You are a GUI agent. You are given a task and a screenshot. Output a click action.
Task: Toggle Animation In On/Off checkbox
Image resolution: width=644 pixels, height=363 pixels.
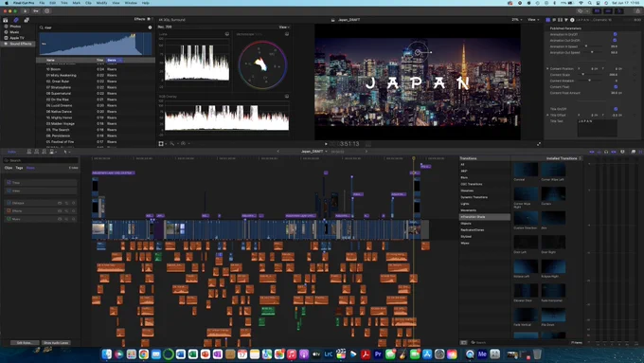pos(615,34)
